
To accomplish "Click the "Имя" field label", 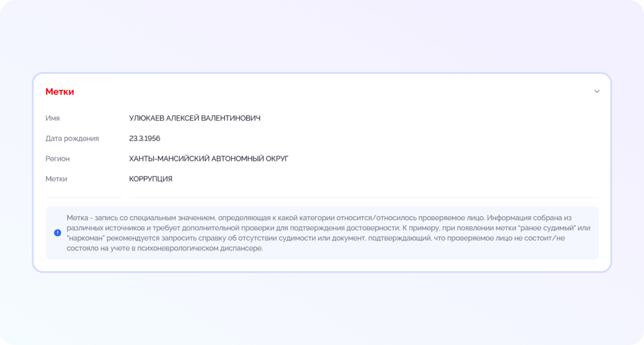I will (x=52, y=118).
